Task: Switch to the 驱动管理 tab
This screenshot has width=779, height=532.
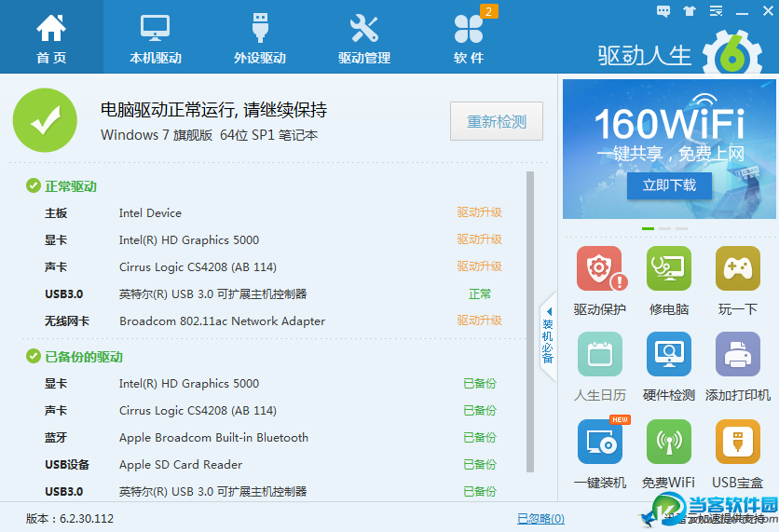Action: tap(363, 37)
